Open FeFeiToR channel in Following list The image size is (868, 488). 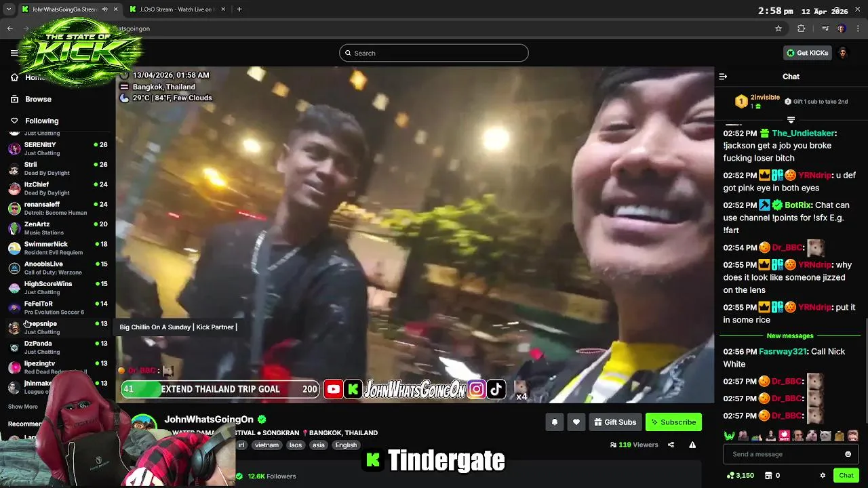(x=58, y=308)
